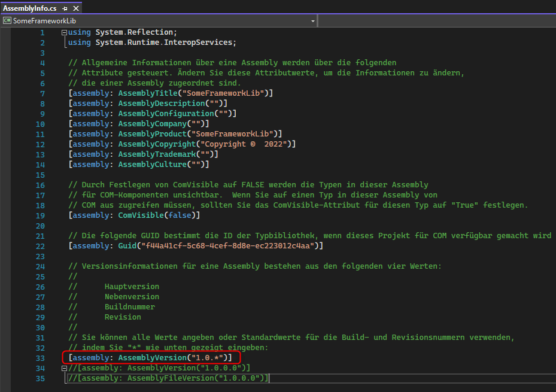Collapse the commented AssemblyVersion region at line 34

click(64, 367)
